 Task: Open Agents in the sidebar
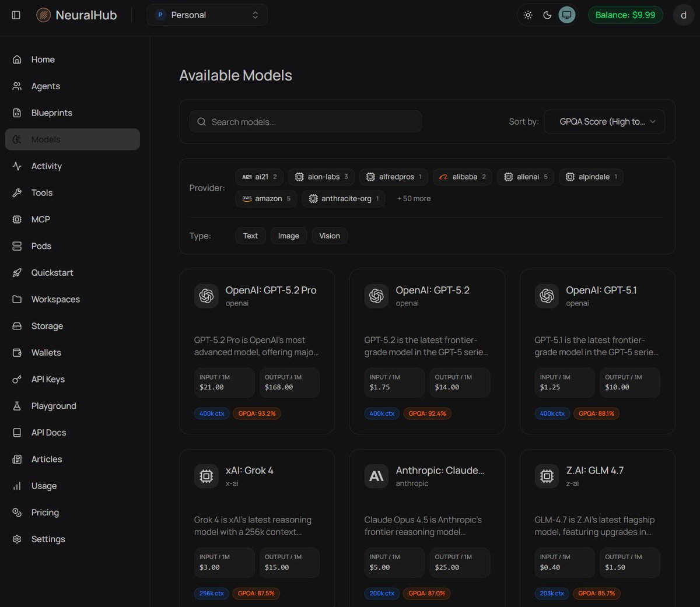coord(72,86)
